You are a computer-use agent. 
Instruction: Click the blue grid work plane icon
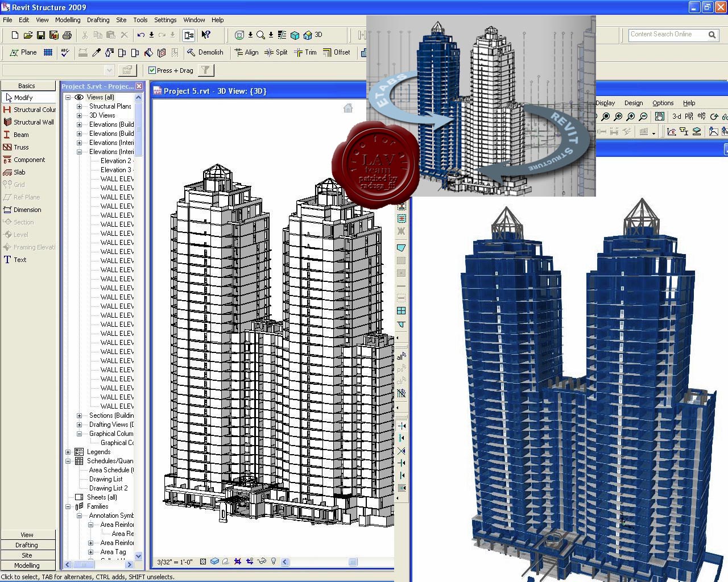pyautogui.click(x=48, y=52)
